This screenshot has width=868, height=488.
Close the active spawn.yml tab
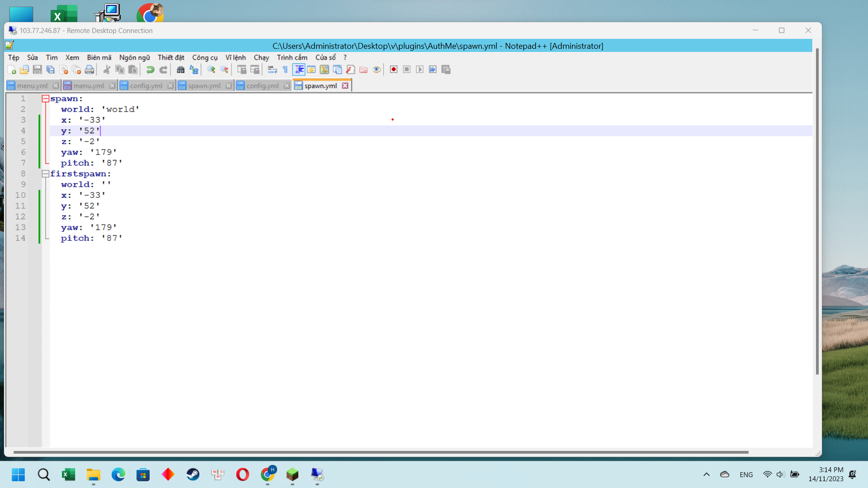345,86
